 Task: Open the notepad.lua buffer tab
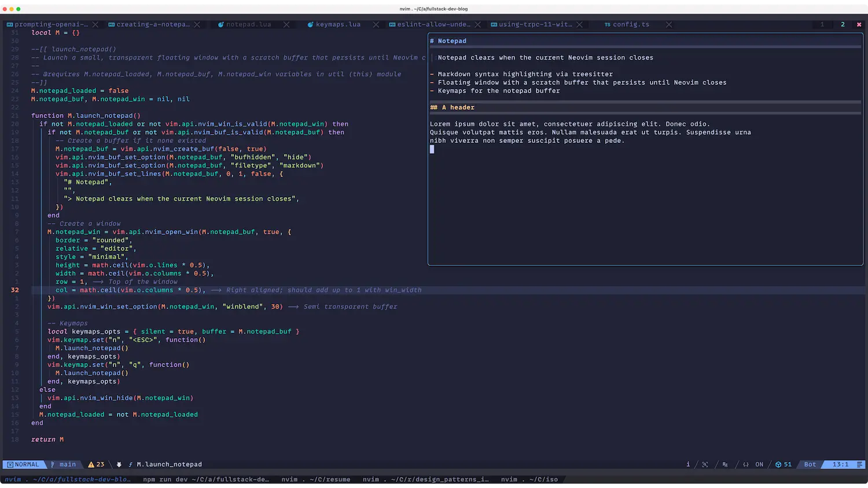point(249,25)
